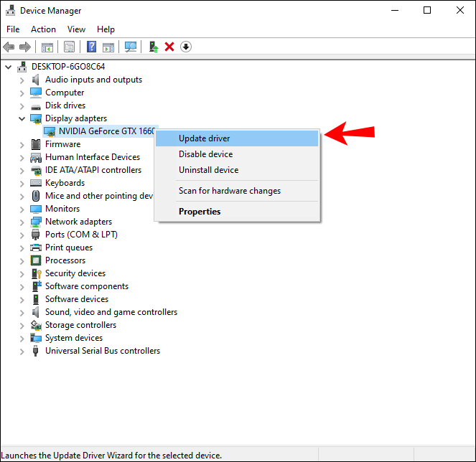Image resolution: width=476 pixels, height=462 pixels.
Task: Click the Print queues printer icon
Action: click(36, 247)
